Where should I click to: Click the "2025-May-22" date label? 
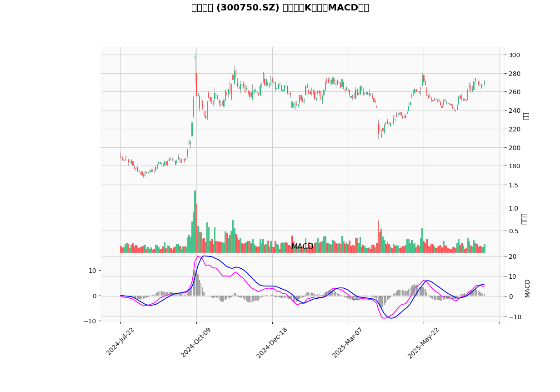[x=423, y=342]
